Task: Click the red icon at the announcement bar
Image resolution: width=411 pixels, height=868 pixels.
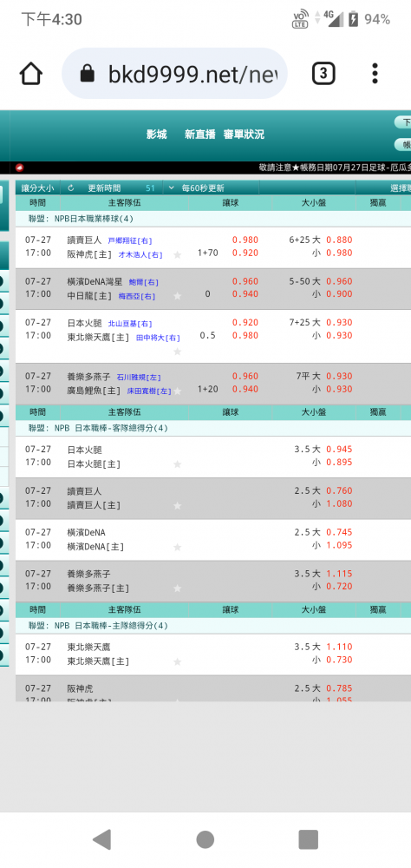Action: coord(19,168)
